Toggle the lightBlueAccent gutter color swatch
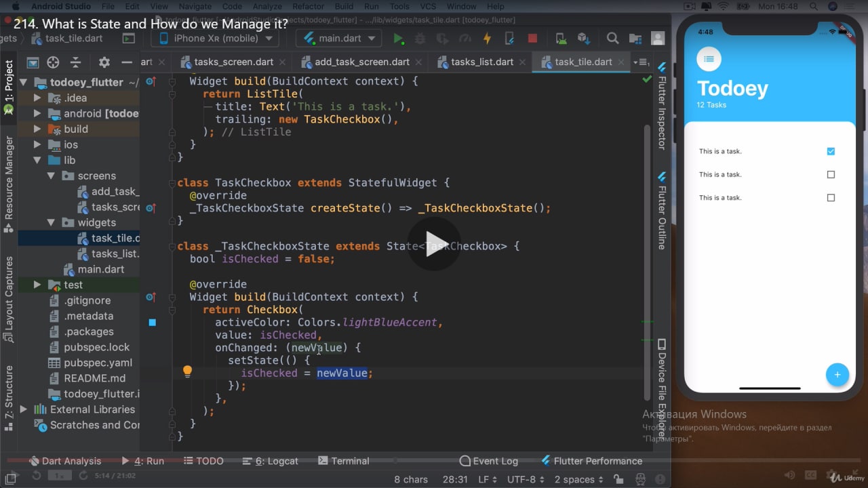This screenshot has height=488, width=868. click(x=152, y=323)
